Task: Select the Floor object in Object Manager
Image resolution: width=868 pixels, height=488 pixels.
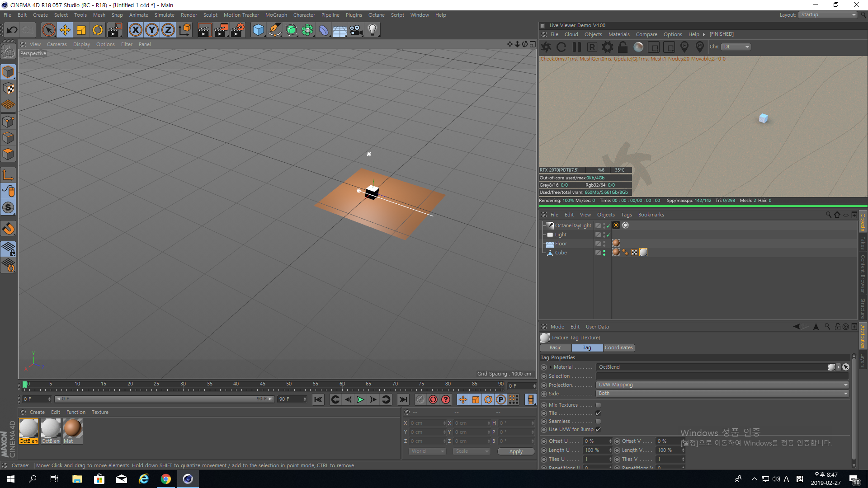Action: point(561,244)
